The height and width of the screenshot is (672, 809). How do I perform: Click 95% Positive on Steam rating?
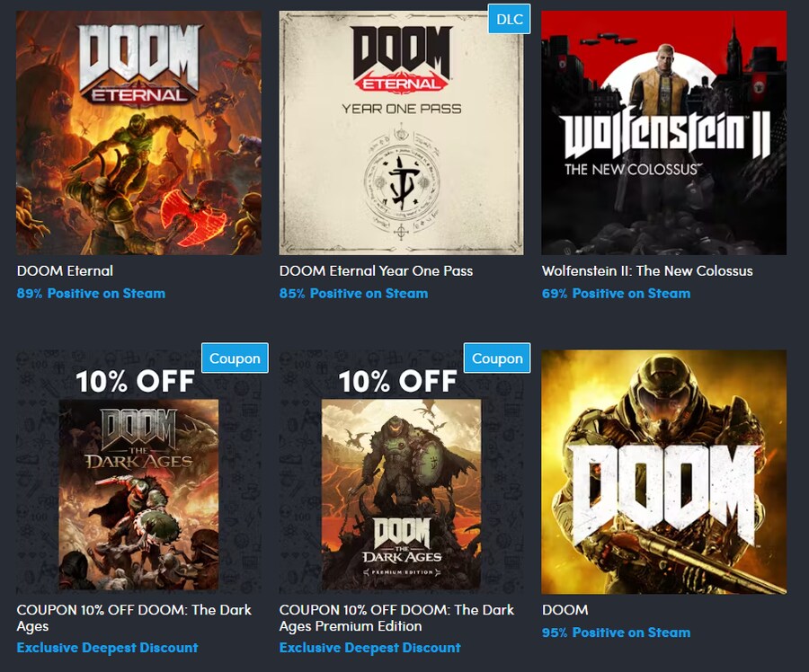pos(616,632)
